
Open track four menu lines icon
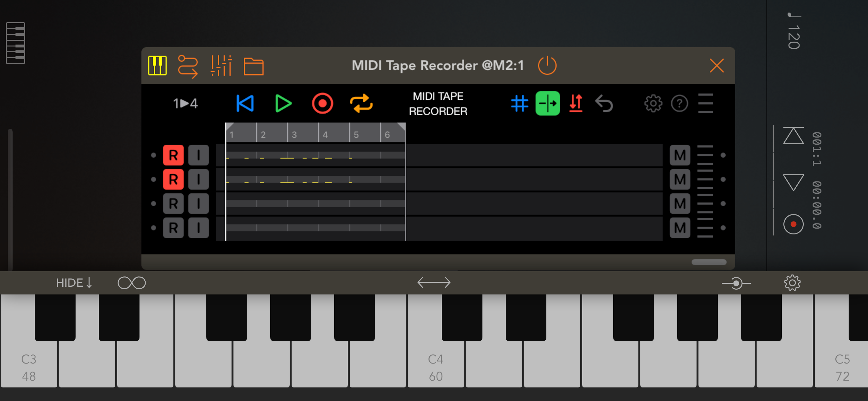(x=705, y=228)
